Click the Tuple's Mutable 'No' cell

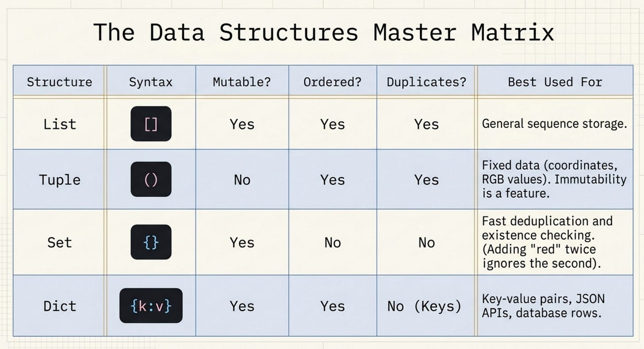pyautogui.click(x=242, y=180)
